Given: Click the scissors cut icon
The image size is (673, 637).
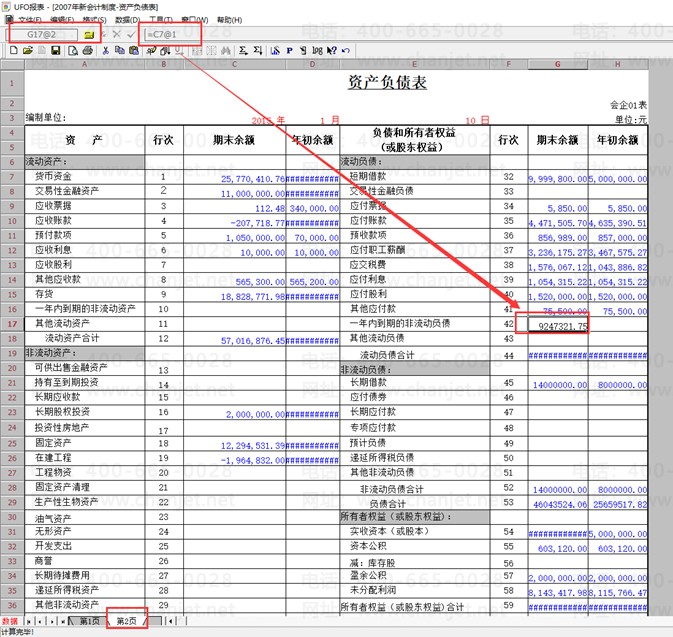Looking at the screenshot, I should pyautogui.click(x=106, y=51).
